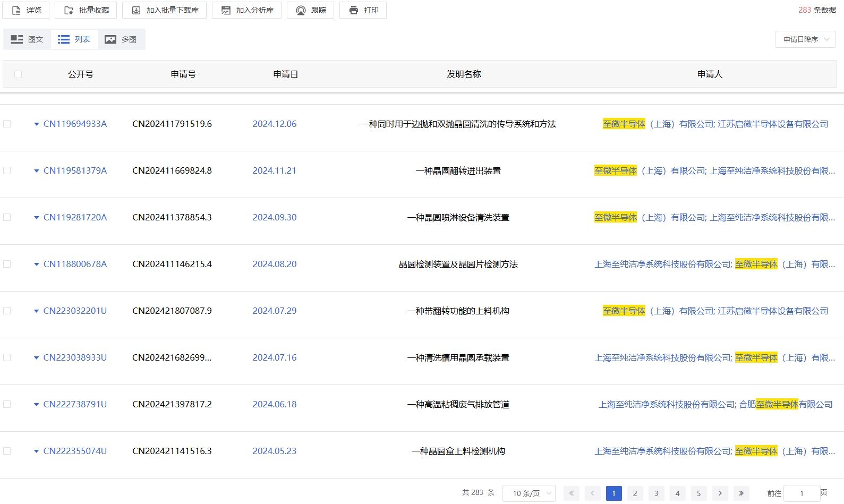Click title 晶圆检测装置及晶圆片检测方法

458,264
